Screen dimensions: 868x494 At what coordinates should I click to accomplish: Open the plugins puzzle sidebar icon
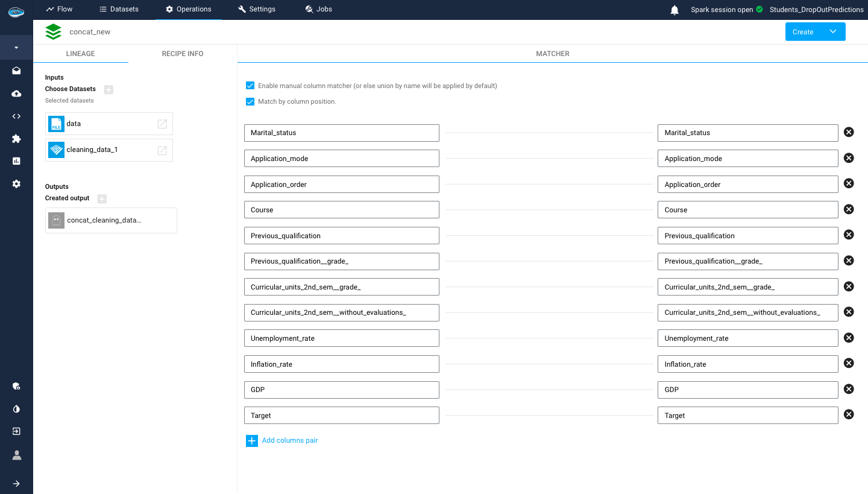coord(16,139)
